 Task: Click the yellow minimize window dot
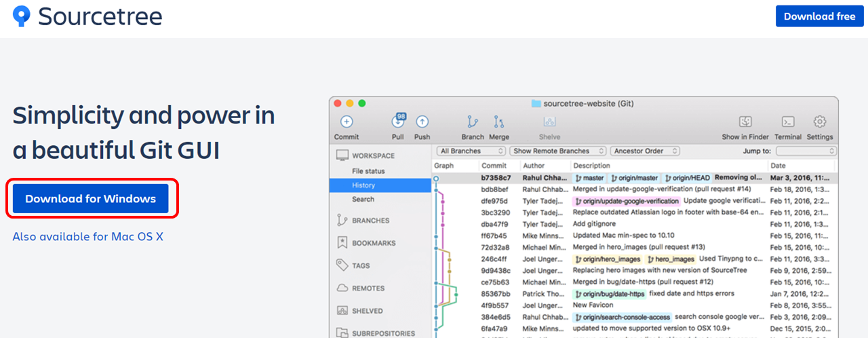click(x=350, y=103)
